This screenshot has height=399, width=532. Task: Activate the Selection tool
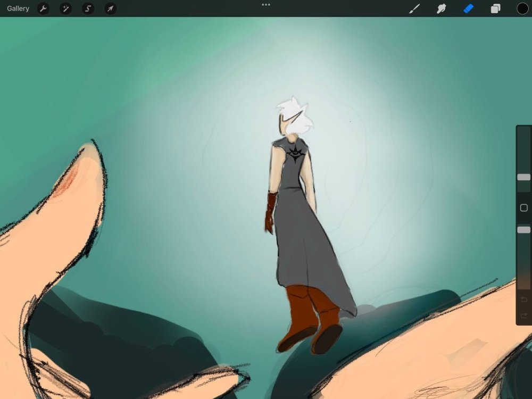tap(88, 9)
